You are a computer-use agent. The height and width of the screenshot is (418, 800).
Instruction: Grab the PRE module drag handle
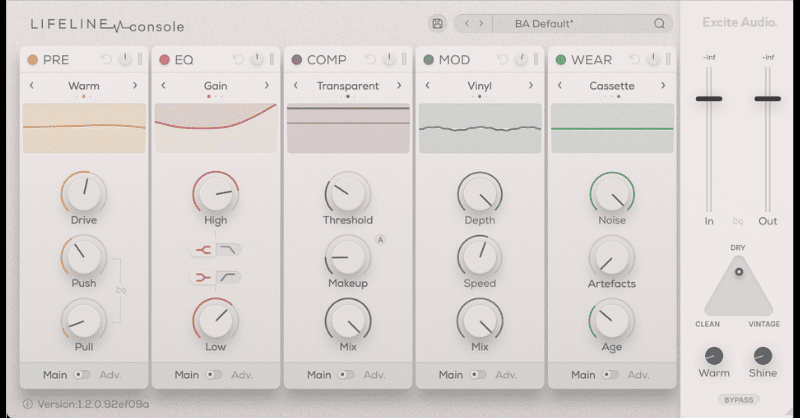click(140, 59)
